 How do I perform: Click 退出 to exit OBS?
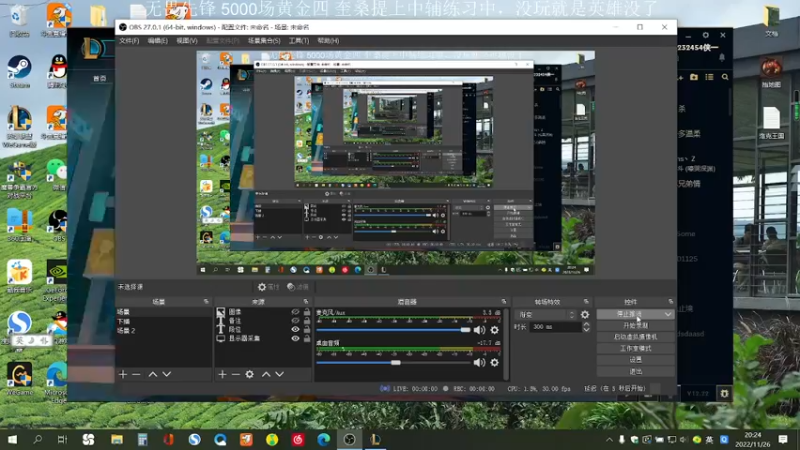[x=635, y=372]
